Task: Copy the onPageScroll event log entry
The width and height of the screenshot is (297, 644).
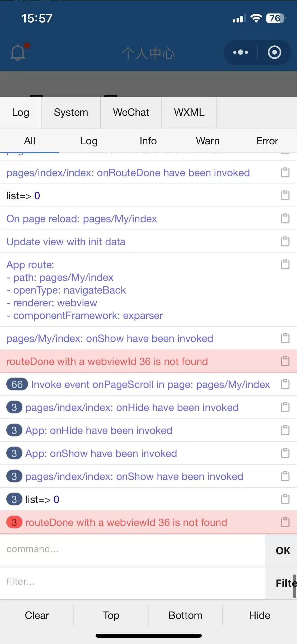Action: (x=285, y=384)
